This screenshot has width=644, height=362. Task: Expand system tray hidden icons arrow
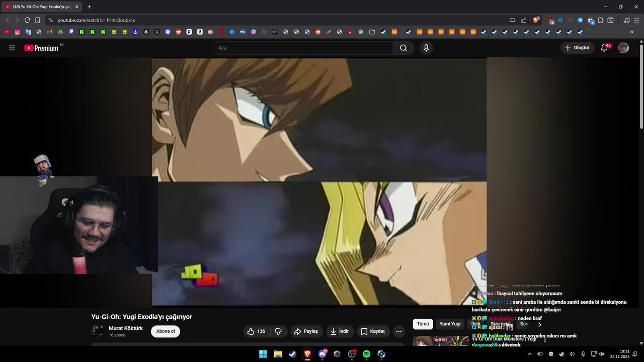(529, 354)
